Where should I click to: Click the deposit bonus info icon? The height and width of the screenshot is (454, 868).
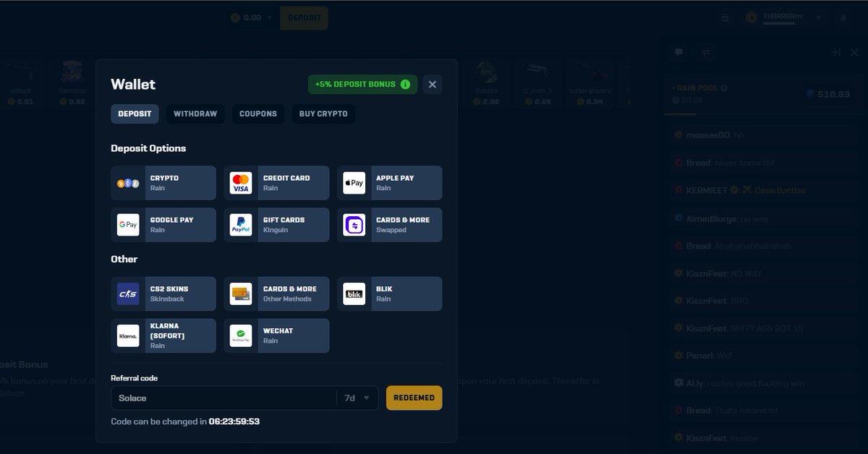[x=405, y=85]
